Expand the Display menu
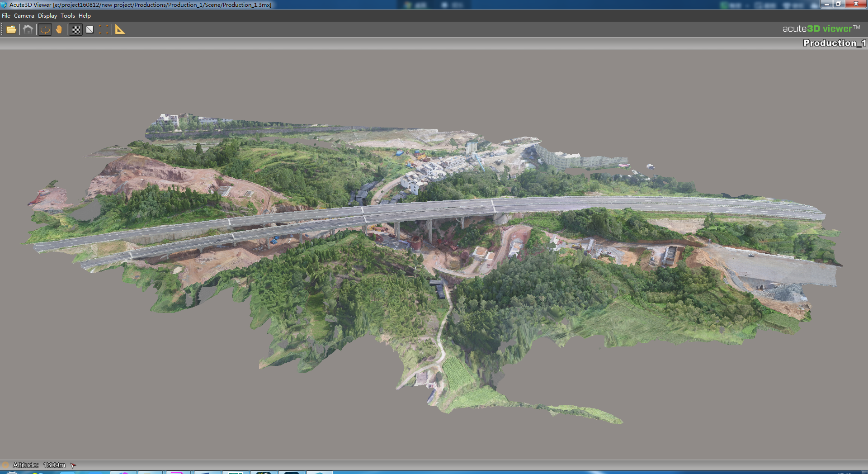The image size is (868, 474). [x=47, y=16]
